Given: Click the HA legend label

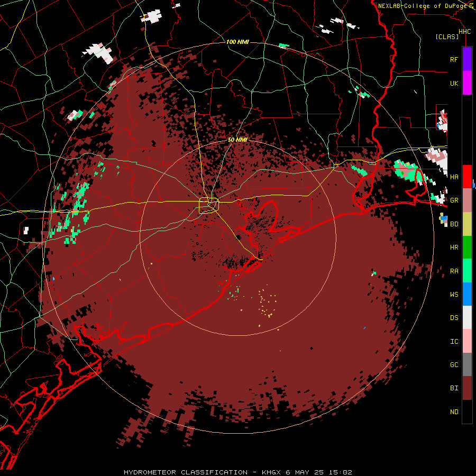Looking at the screenshot, I should [x=454, y=177].
